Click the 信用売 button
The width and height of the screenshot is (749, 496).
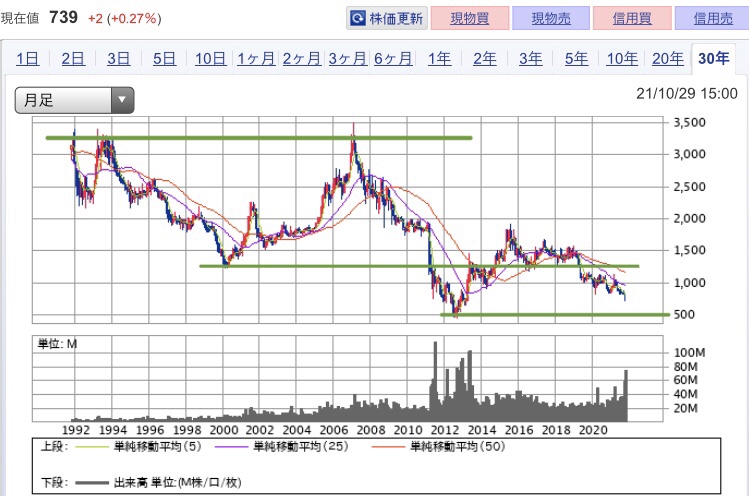[x=713, y=18]
